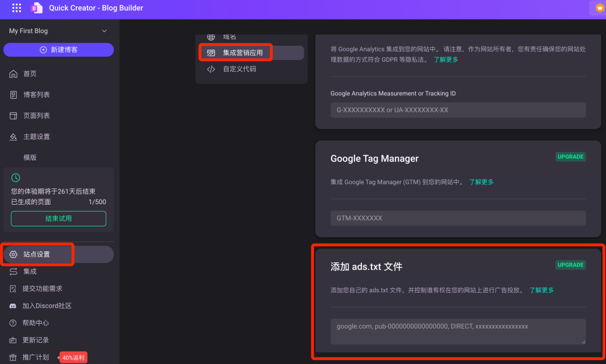Click the Quick Creator - Blog Builder title
The height and width of the screenshot is (364, 606).
(x=96, y=8)
